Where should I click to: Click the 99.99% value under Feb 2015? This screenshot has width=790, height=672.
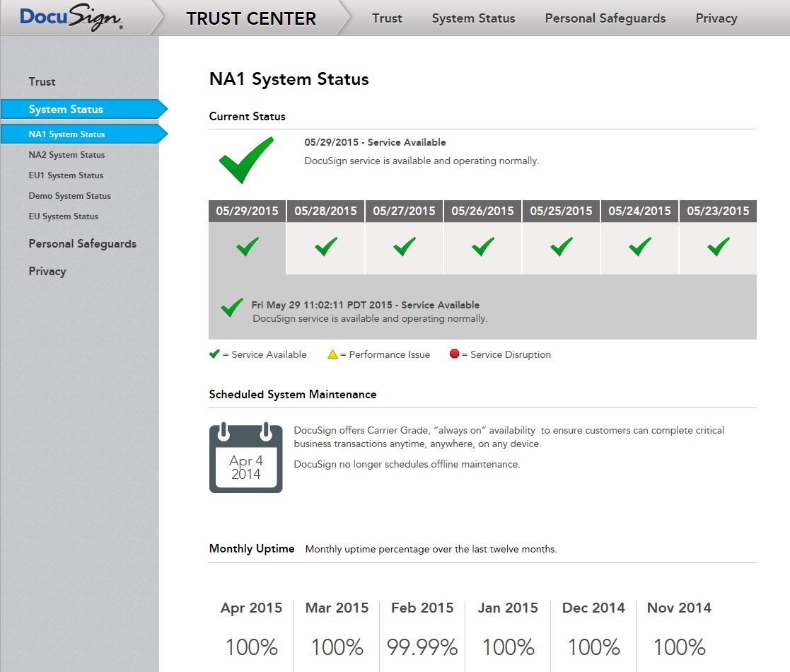[x=422, y=647]
